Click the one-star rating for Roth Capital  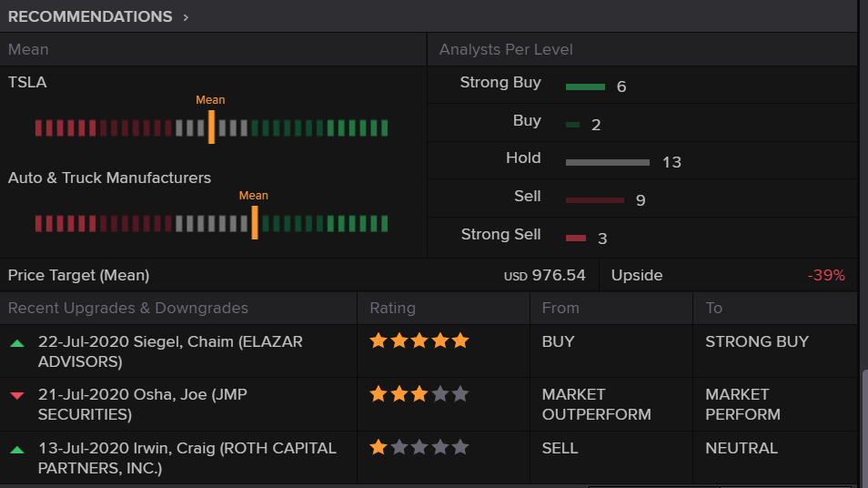419,448
